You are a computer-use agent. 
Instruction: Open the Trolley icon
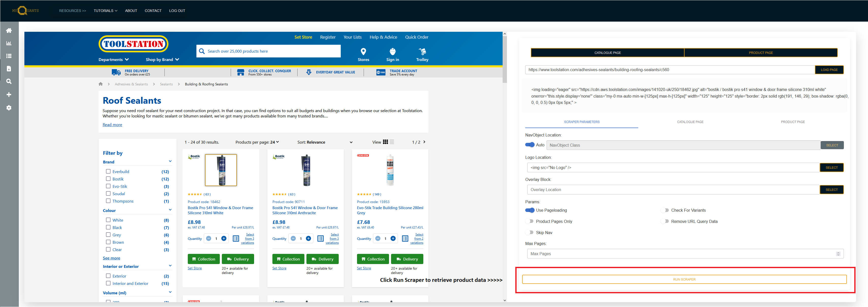[x=422, y=52]
